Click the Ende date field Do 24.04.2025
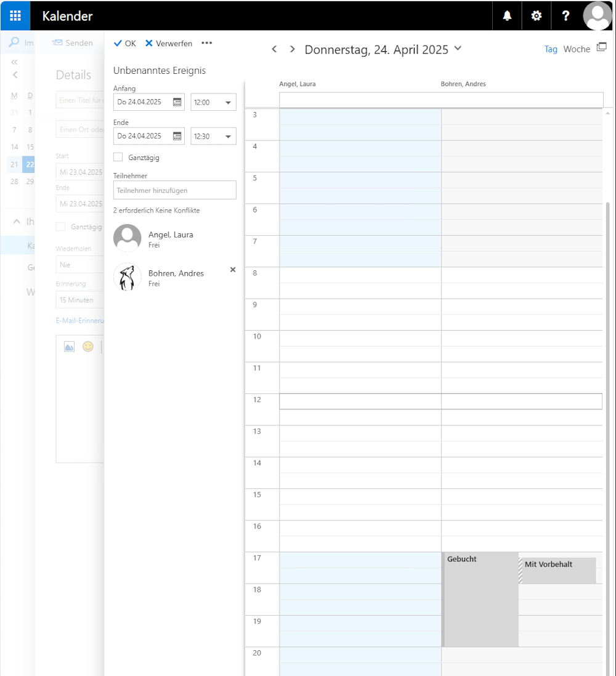Viewport: 616px width, 676px height. coord(149,136)
